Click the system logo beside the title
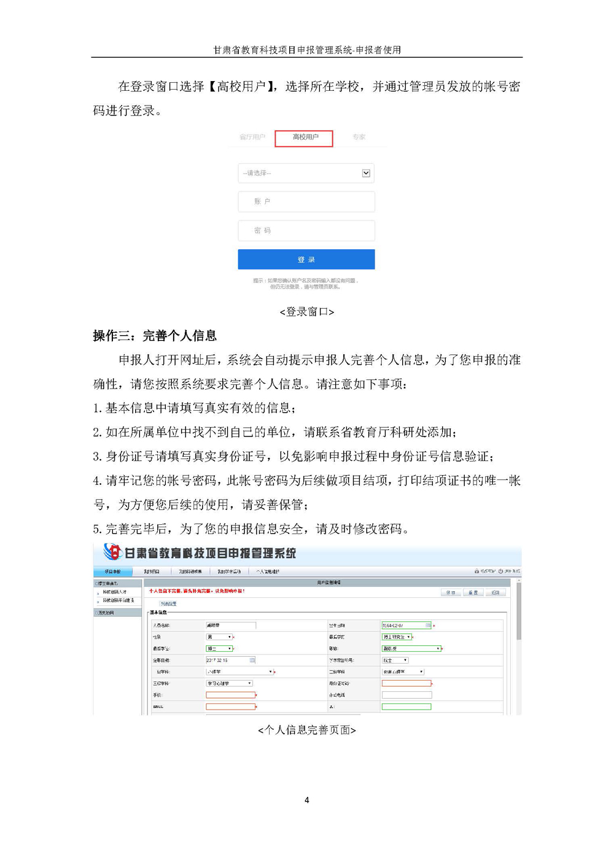The height and width of the screenshot is (868, 614). (x=112, y=552)
